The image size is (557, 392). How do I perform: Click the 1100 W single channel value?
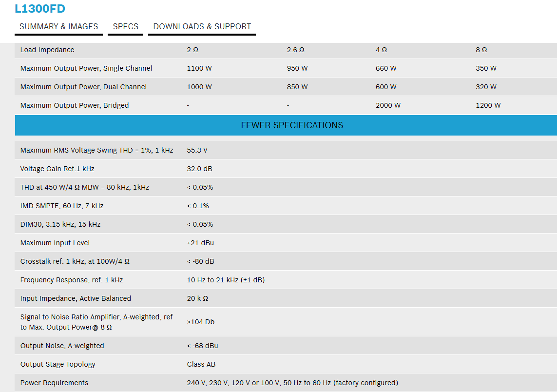tap(199, 68)
